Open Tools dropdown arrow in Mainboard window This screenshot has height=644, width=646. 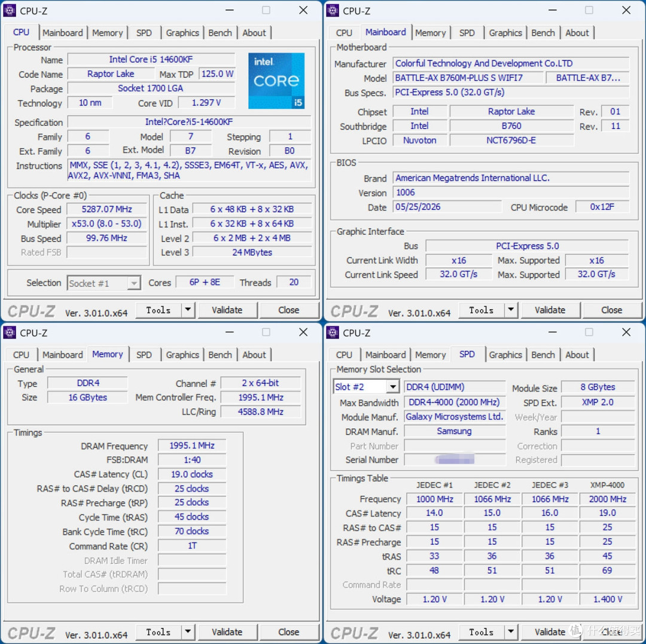(x=511, y=310)
